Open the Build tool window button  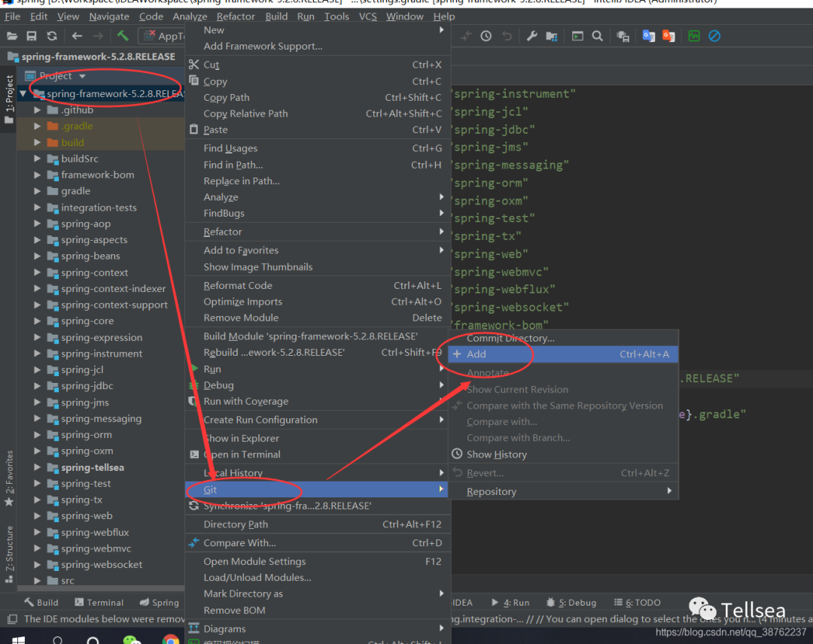41,602
